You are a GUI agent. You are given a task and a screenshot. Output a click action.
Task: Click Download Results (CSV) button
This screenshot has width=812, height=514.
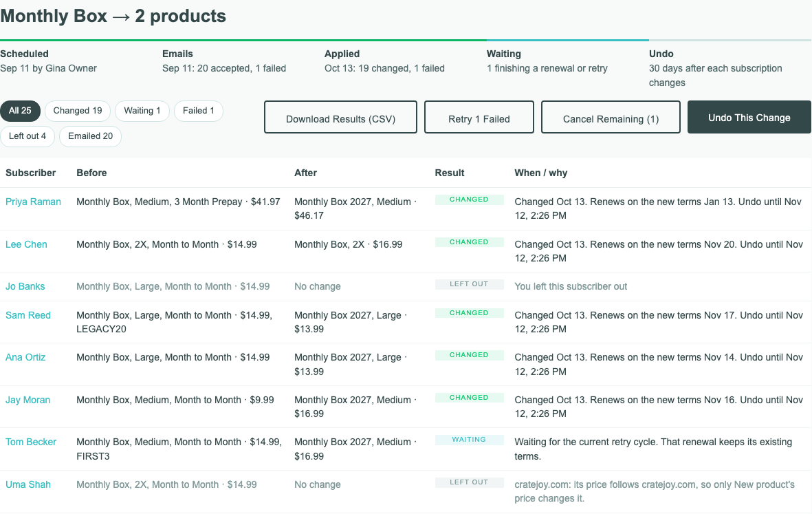click(x=340, y=117)
